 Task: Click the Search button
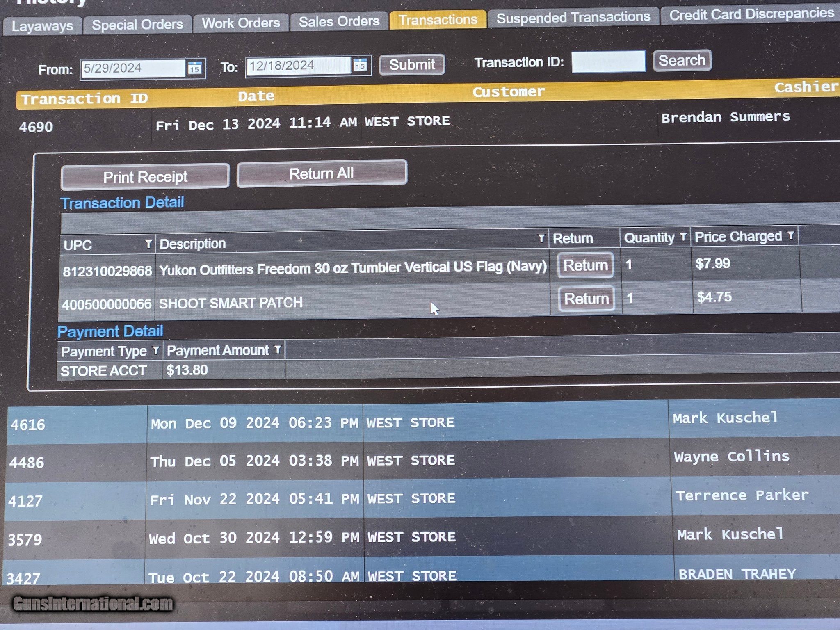[682, 61]
